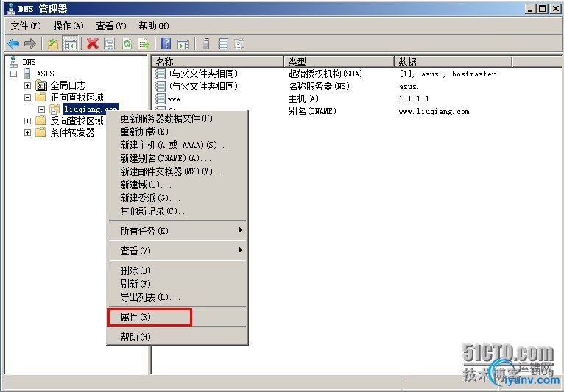Choose 删除(D) in context menu
The height and width of the screenshot is (392, 564).
click(x=177, y=271)
